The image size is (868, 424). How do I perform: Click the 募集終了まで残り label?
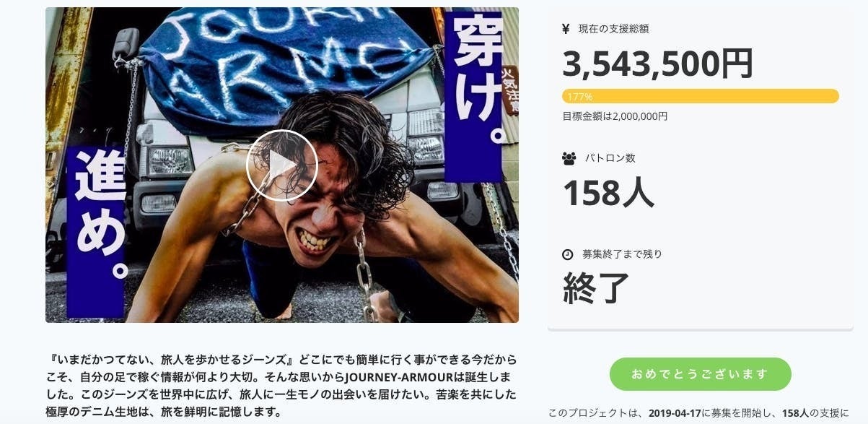[x=622, y=254]
